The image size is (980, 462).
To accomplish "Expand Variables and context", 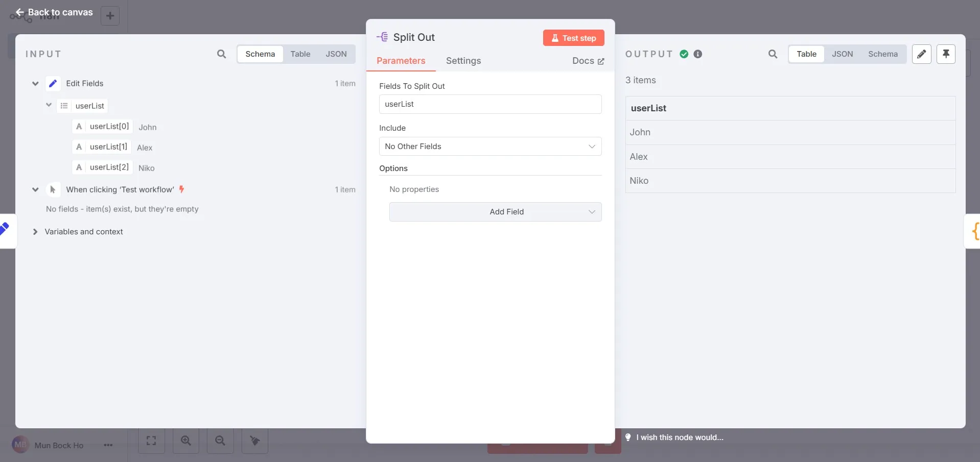I will pyautogui.click(x=35, y=232).
